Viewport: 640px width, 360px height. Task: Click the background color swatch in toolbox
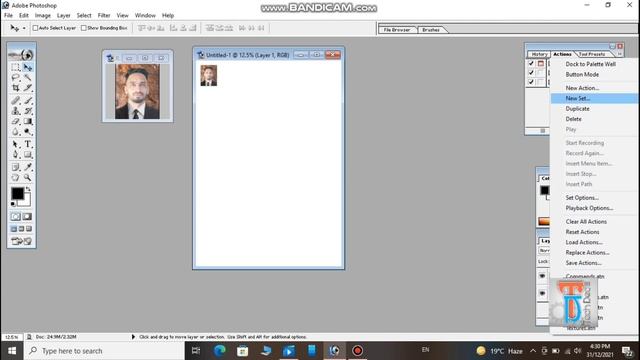coord(26,201)
